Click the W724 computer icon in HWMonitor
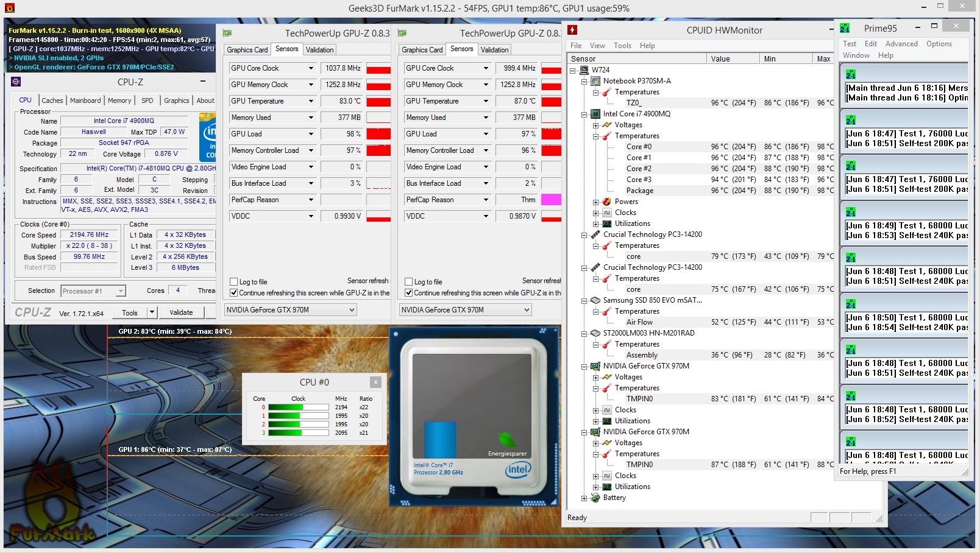980x553 pixels. (x=584, y=70)
